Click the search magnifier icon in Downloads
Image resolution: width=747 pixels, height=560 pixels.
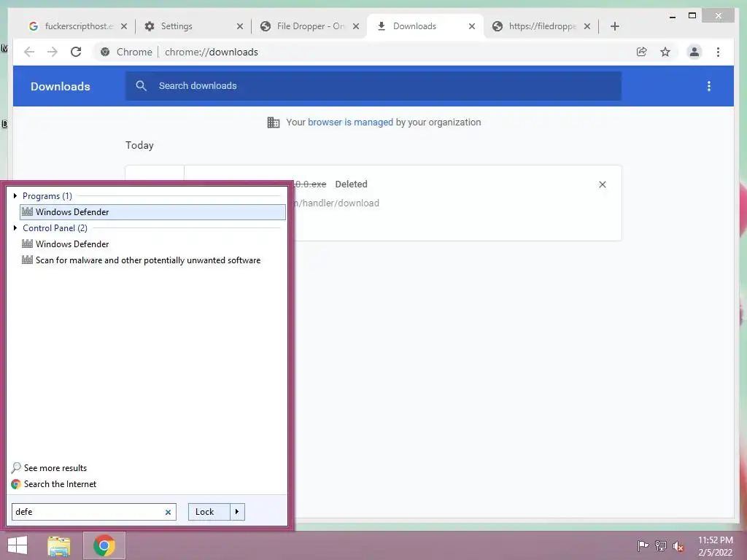pyautogui.click(x=141, y=86)
